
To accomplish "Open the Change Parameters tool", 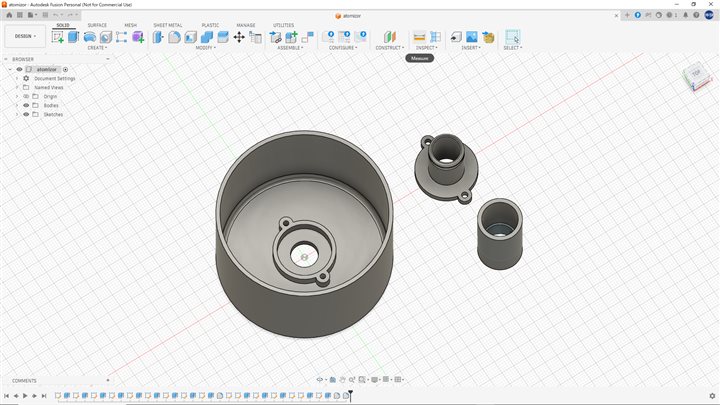I will pos(255,37).
